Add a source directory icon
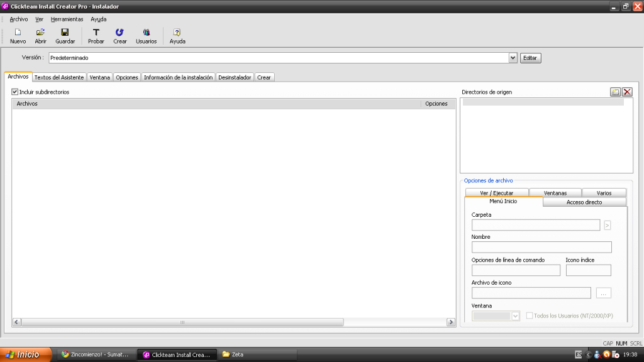 pyautogui.click(x=615, y=92)
